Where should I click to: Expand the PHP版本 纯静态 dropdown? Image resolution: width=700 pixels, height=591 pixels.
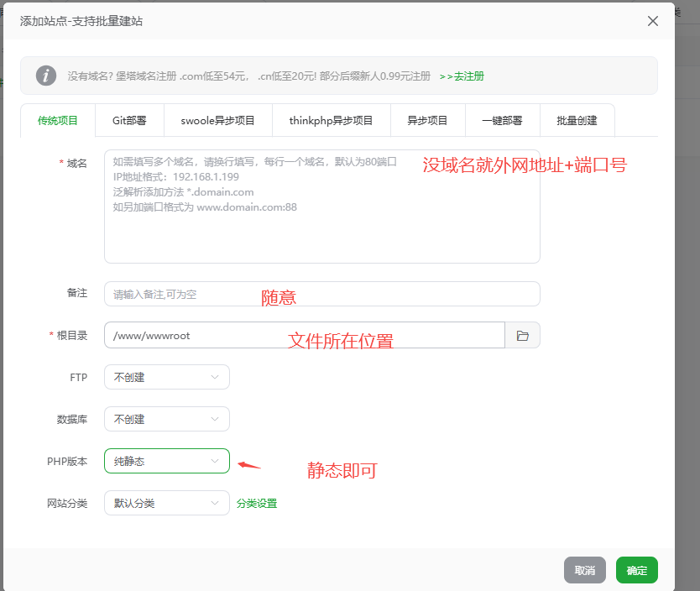(x=167, y=461)
